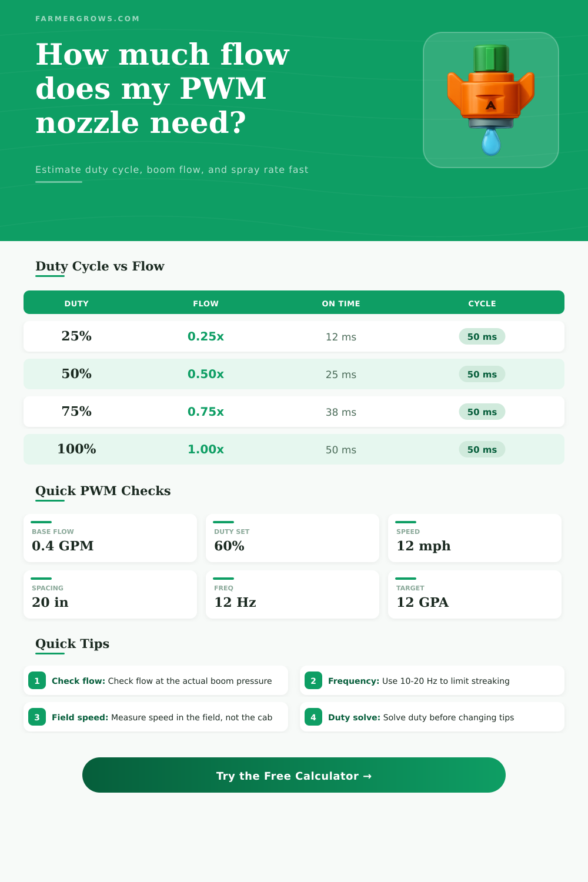Click the 100% duty cell
This screenshot has width=588, height=882.
(x=76, y=449)
